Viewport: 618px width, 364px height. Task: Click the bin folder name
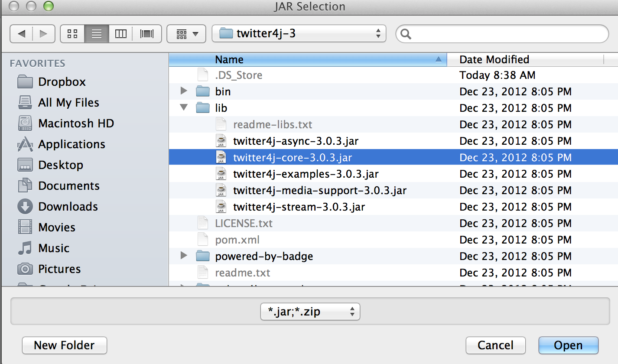[223, 91]
